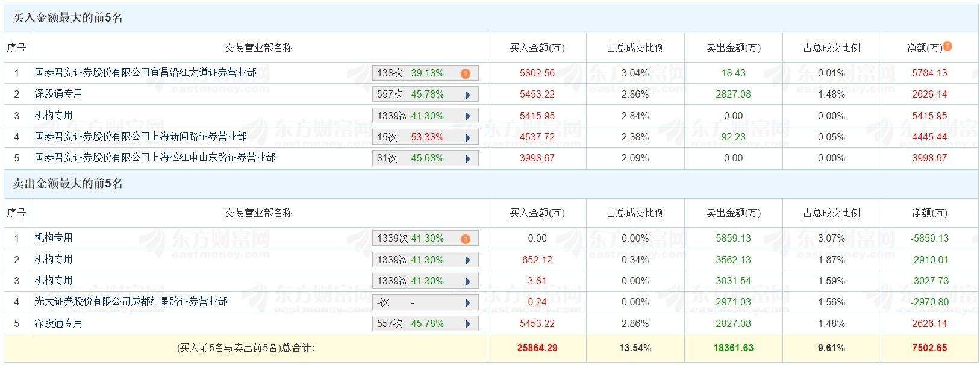Click orange question mark in 138次 39.13% box

point(465,73)
